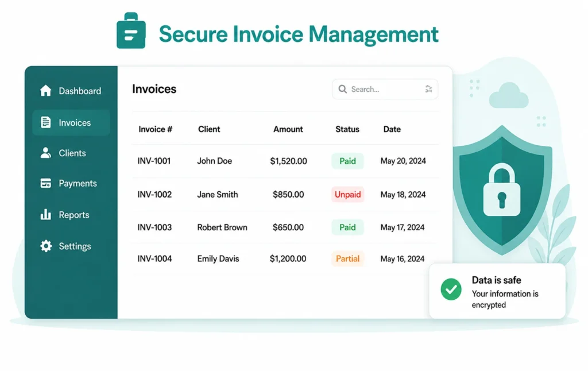This screenshot has height=371, width=588.
Task: Click the Paid badge for Robert Brown
Action: 347,227
